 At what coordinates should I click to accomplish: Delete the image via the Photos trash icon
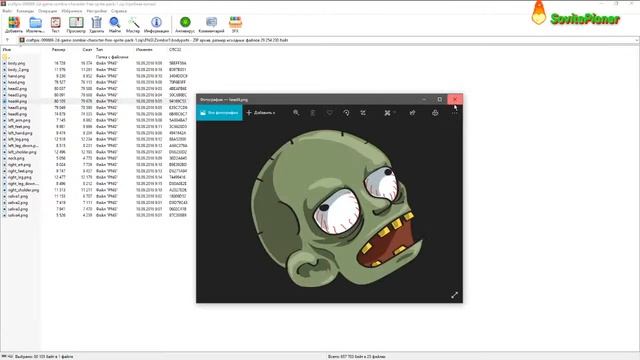click(x=313, y=113)
